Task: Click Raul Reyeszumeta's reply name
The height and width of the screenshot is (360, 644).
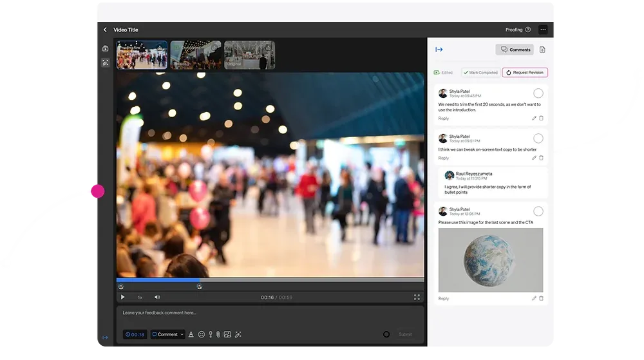Action: (473, 174)
